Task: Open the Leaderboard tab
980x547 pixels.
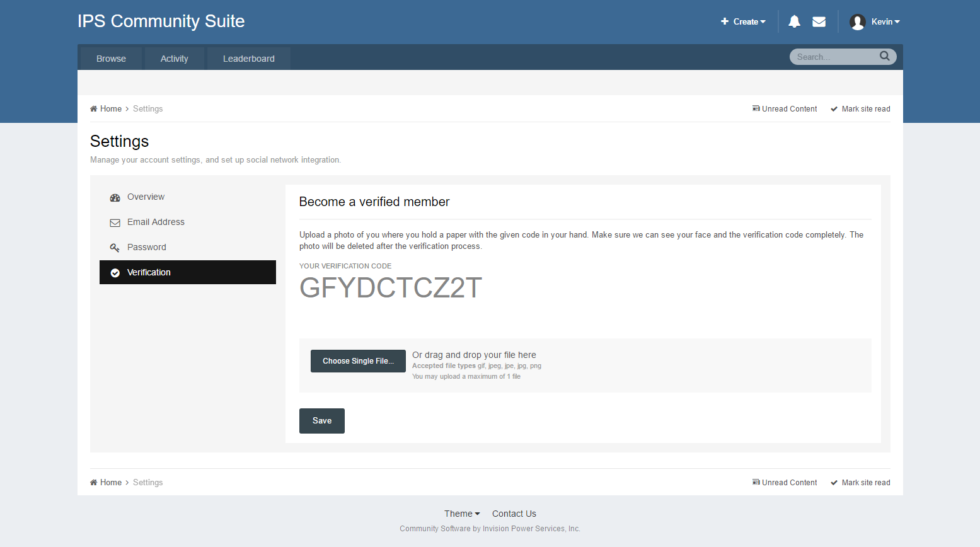Action: 248,58
